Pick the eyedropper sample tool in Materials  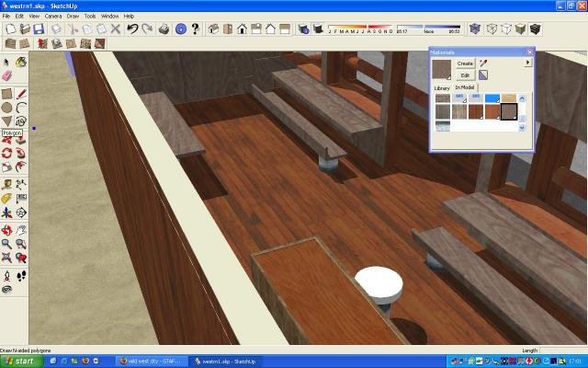[x=483, y=63]
